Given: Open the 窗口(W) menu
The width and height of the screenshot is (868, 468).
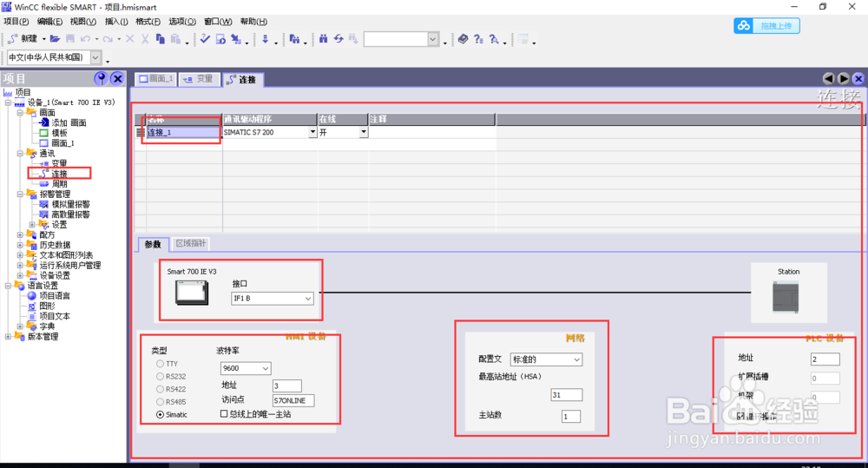Looking at the screenshot, I should tap(218, 22).
